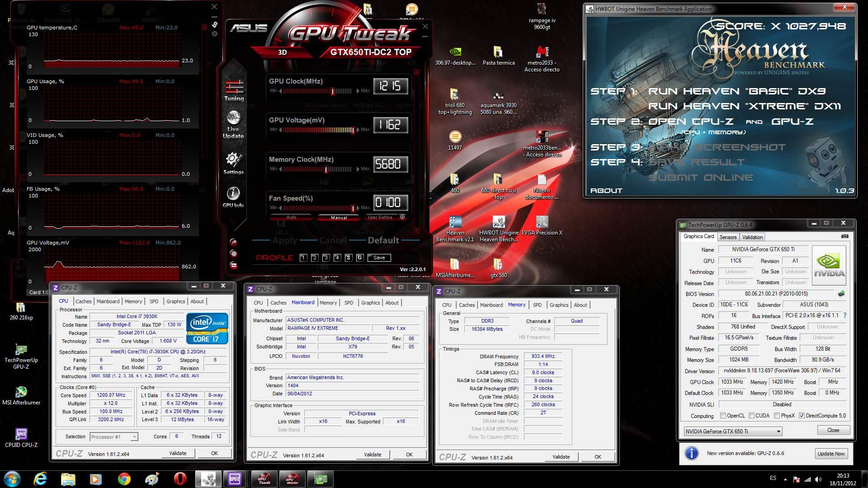The height and width of the screenshot is (488, 868).
Task: Select profile slot G in GPU Tweak
Action: (x=359, y=258)
